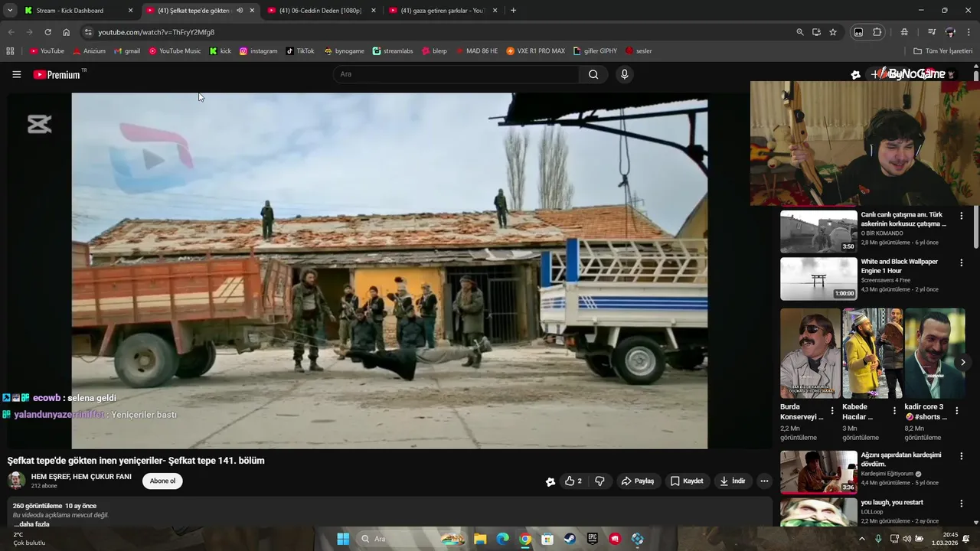Navigate back in browser

[x=11, y=32]
